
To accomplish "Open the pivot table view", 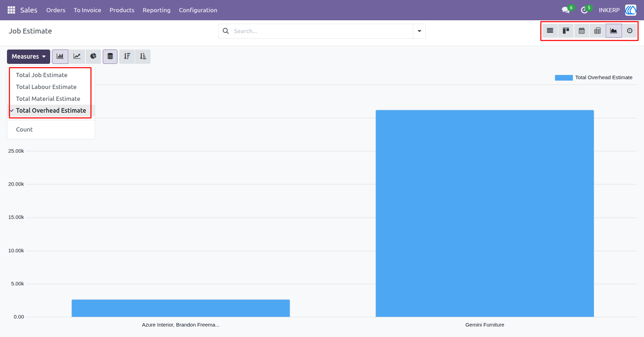I will pos(597,31).
